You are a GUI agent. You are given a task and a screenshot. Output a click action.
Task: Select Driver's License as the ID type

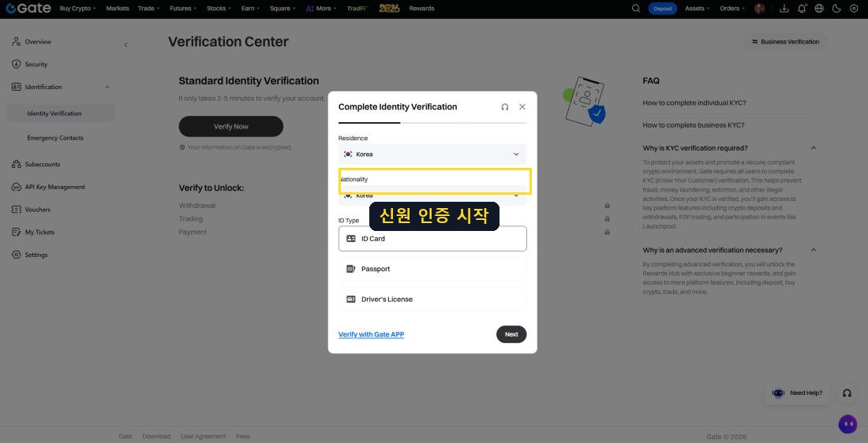pyautogui.click(x=432, y=300)
